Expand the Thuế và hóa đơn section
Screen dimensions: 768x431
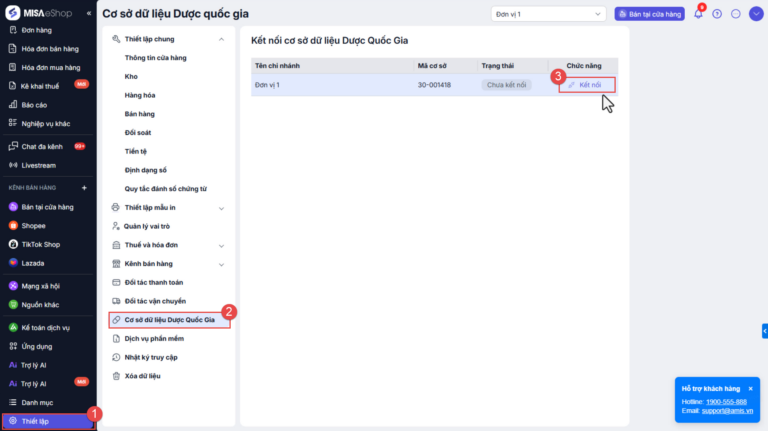[x=221, y=245]
